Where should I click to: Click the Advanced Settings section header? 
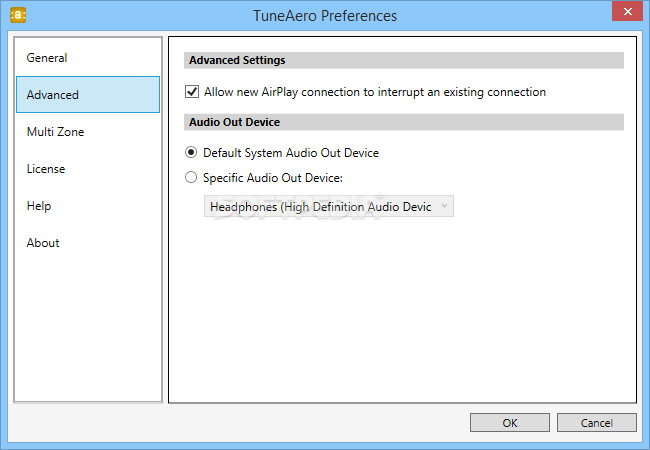404,60
